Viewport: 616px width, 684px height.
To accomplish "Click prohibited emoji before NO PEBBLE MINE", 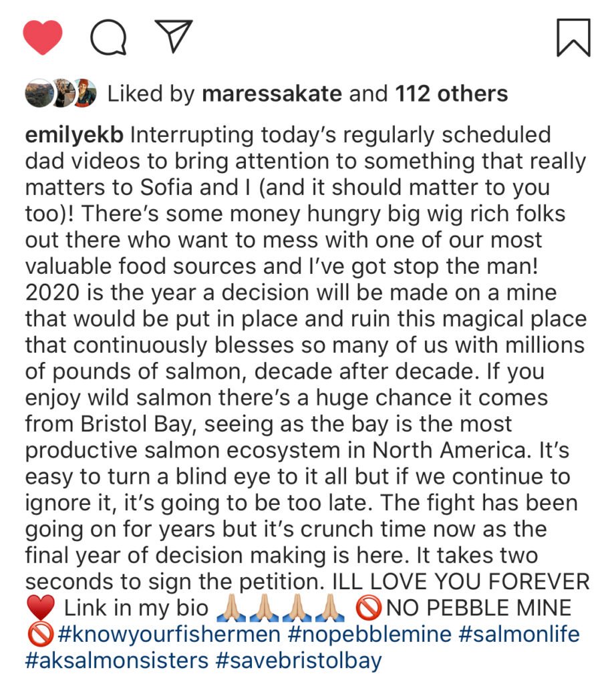I will 369,609.
